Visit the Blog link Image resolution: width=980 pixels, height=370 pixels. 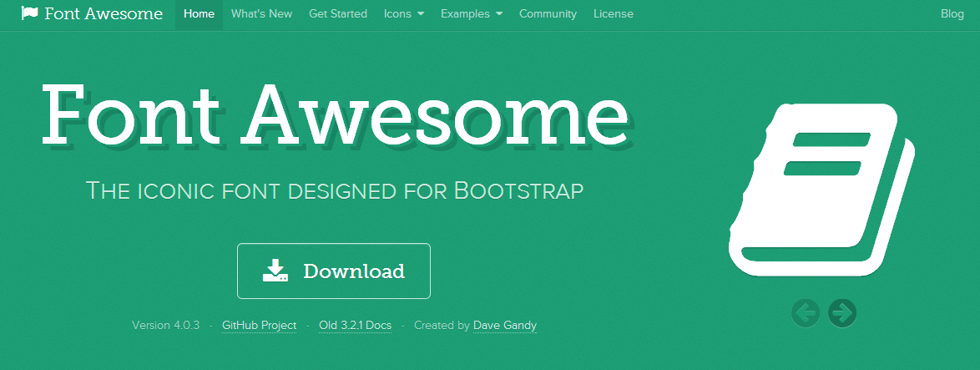point(952,13)
